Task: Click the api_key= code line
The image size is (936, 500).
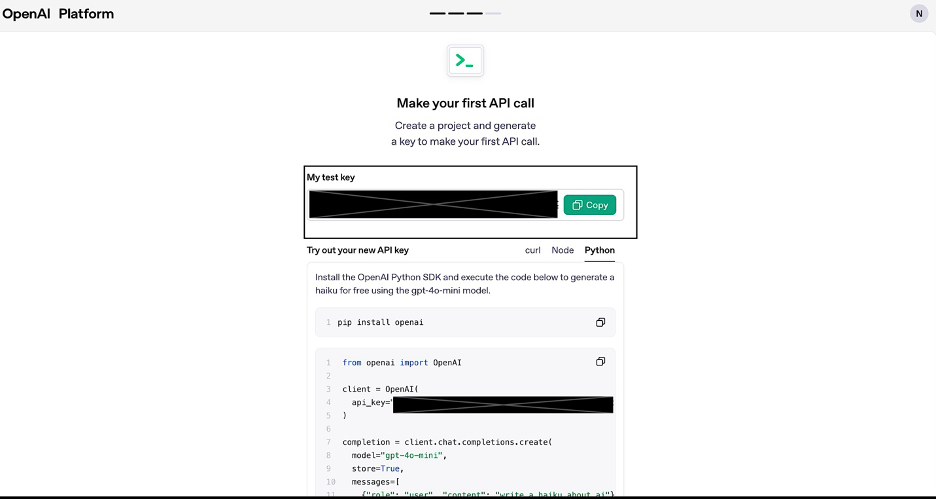Action: (x=482, y=403)
